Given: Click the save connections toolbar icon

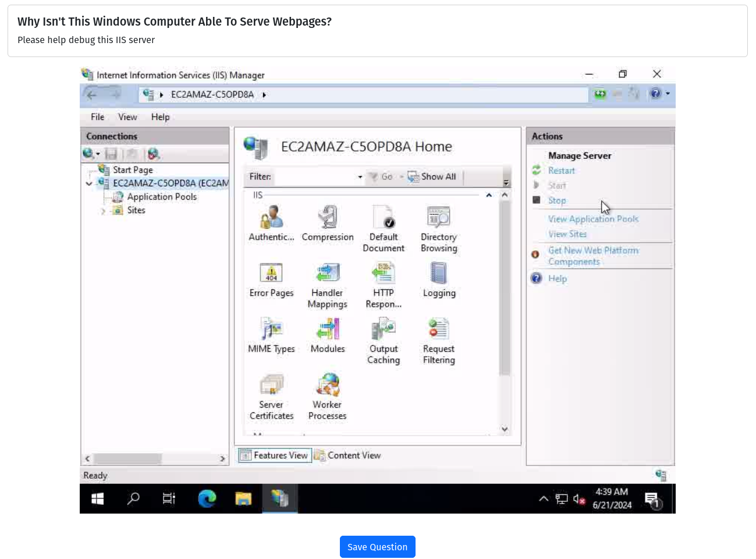Looking at the screenshot, I should point(111,154).
